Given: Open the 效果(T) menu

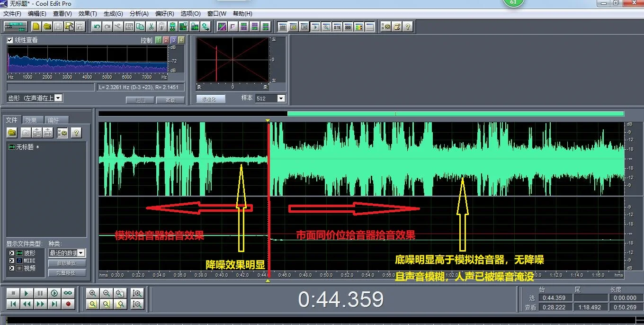Looking at the screenshot, I should tap(87, 14).
